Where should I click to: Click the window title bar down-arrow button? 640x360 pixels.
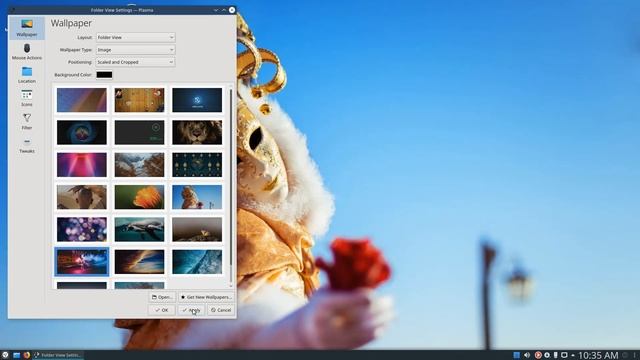216,10
